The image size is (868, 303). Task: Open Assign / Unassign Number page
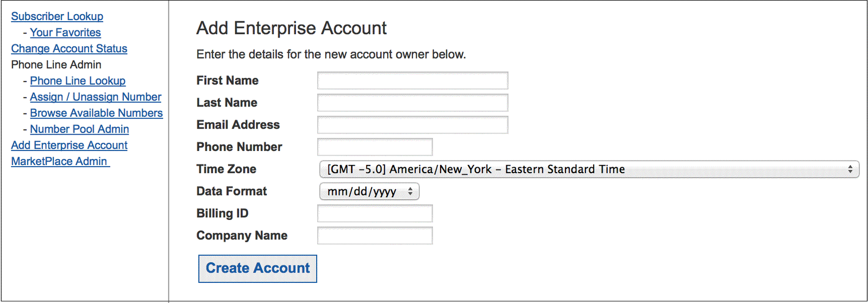coord(96,97)
